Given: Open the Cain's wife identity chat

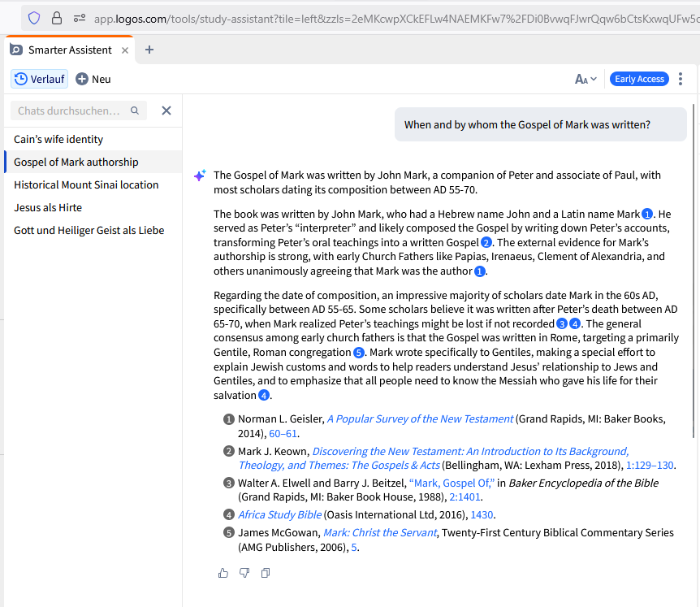Looking at the screenshot, I should point(93,139).
